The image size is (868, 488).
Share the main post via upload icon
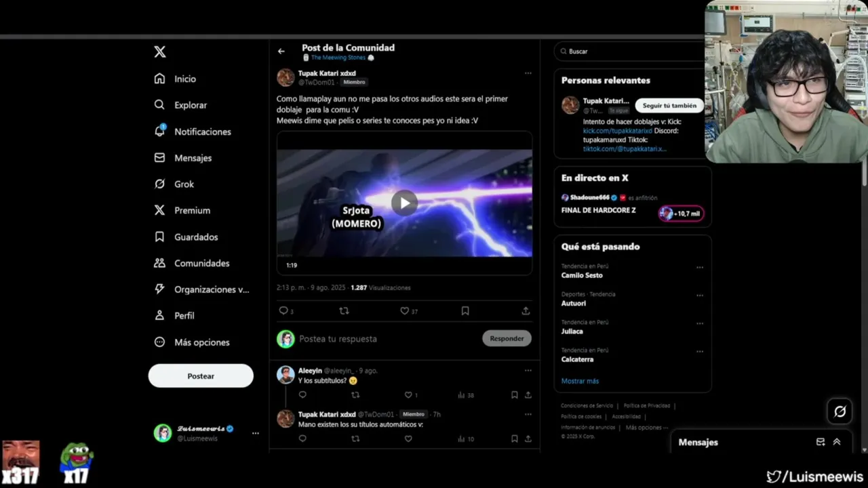(x=526, y=311)
